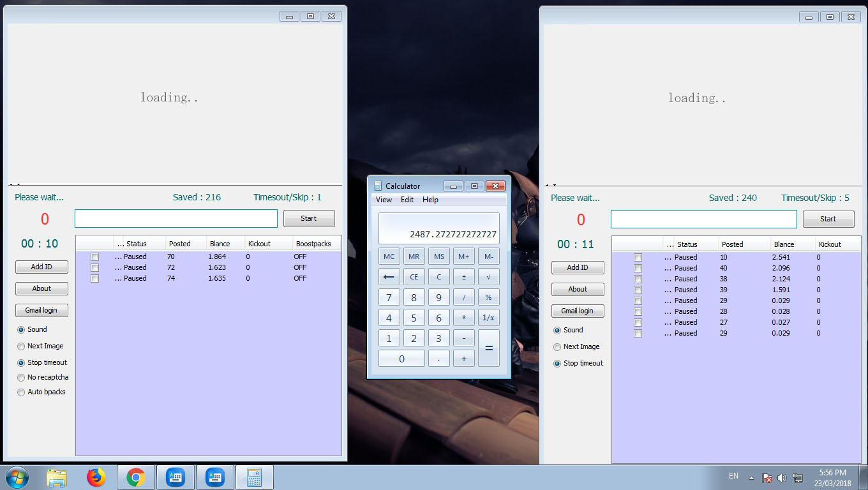Viewport: 868px width, 490px height.
Task: Click the left window captcha input field
Action: click(176, 218)
